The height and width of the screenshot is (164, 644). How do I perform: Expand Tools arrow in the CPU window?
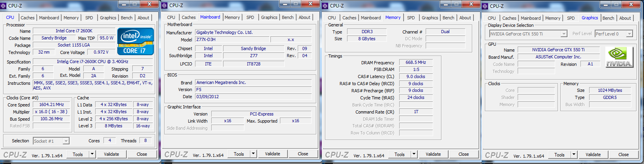coord(92,154)
